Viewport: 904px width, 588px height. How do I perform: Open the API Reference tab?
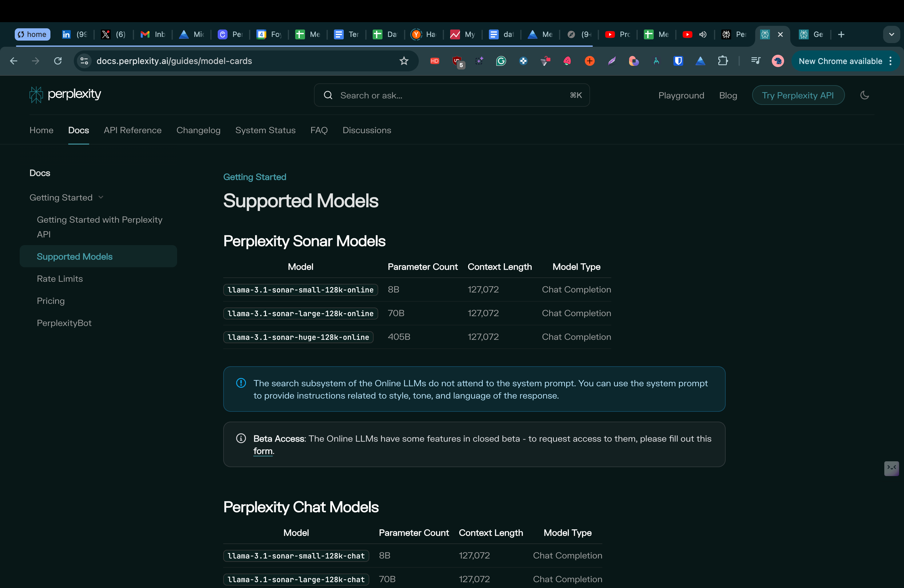pos(133,130)
